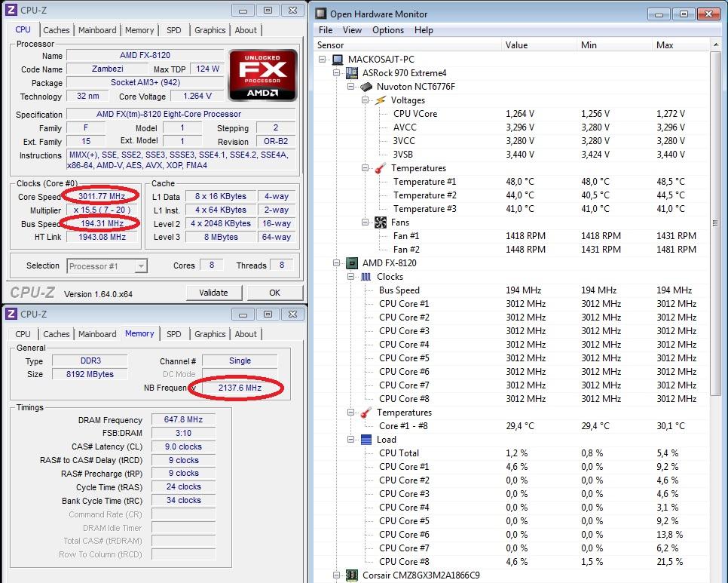
Task: Open the File menu in Open Hardware Monitor
Action: tap(326, 30)
